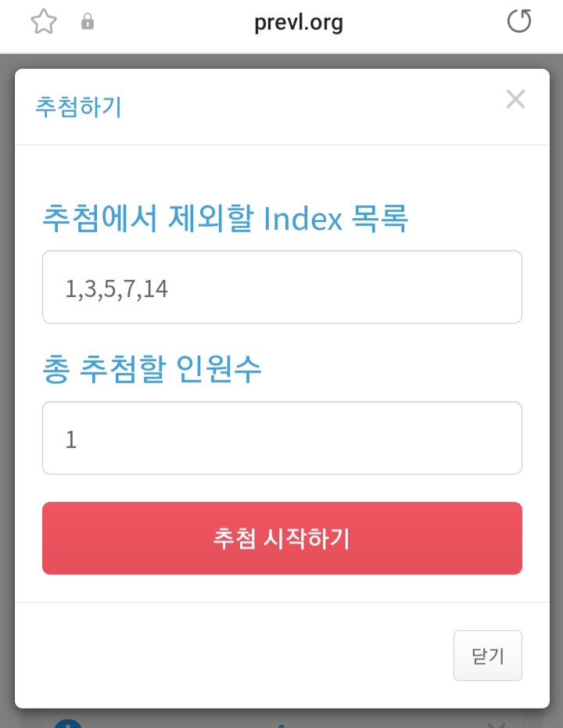Click the 추첨하기 dialog title
This screenshot has height=728, width=563.
(x=78, y=107)
